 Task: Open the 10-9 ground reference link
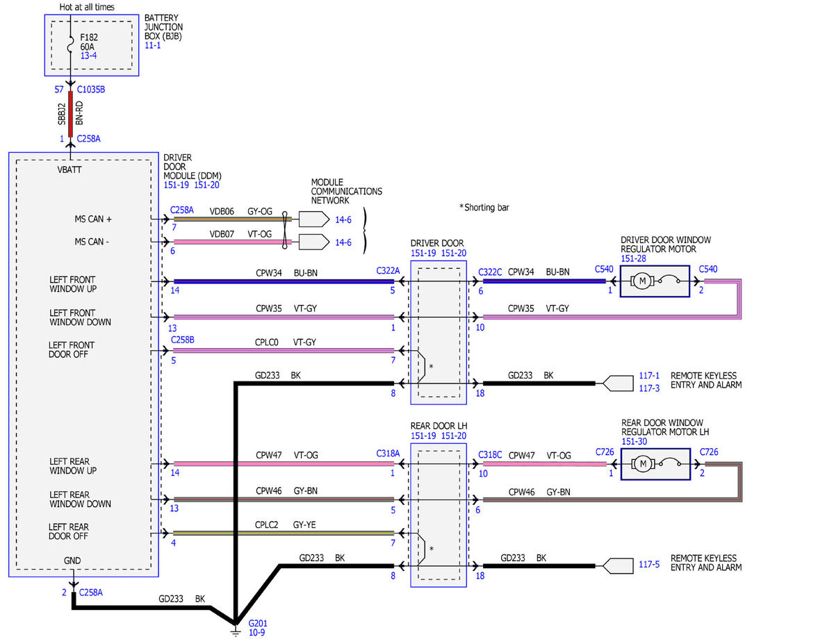point(256,632)
